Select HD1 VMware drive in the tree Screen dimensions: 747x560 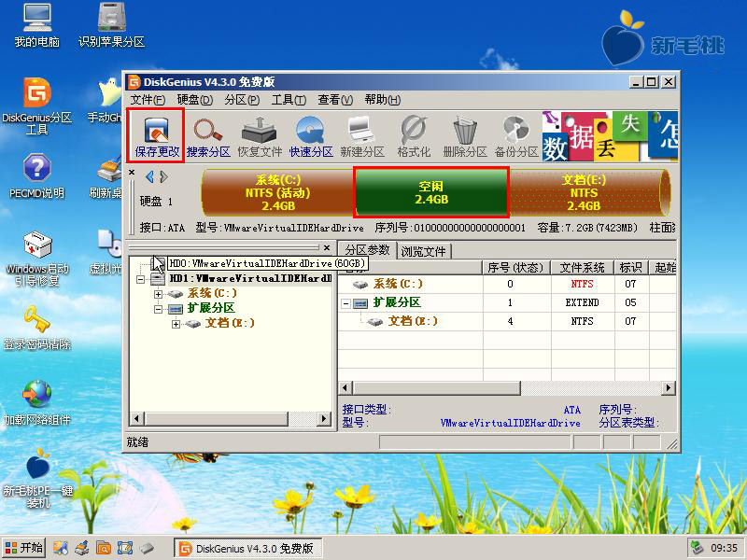tap(250, 278)
